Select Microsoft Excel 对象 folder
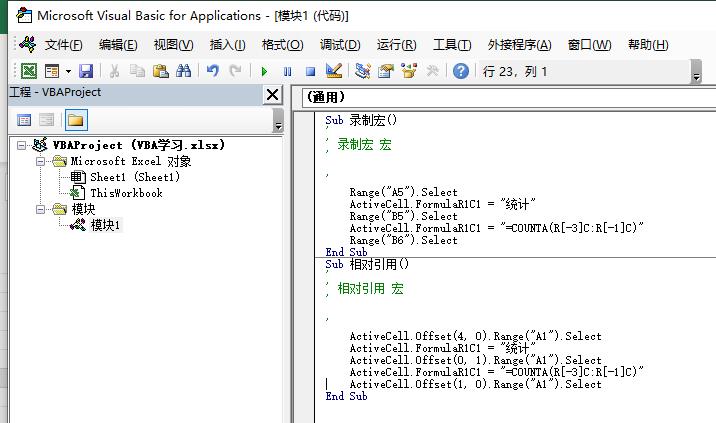The height and width of the screenshot is (423, 716). [131, 161]
